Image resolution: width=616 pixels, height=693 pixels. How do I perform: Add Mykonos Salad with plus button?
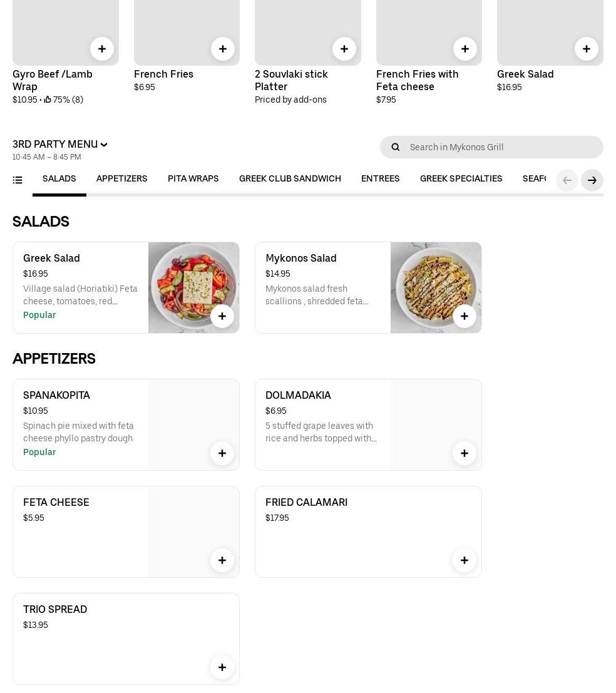pos(465,316)
